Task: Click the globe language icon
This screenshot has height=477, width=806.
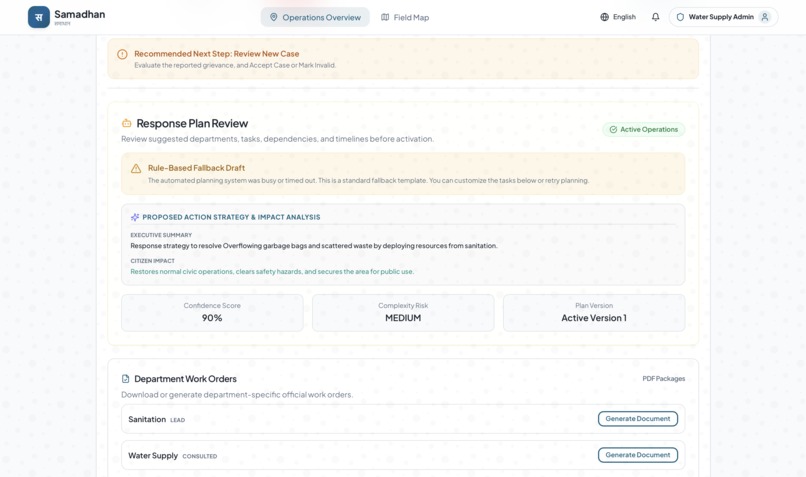Action: (604, 17)
